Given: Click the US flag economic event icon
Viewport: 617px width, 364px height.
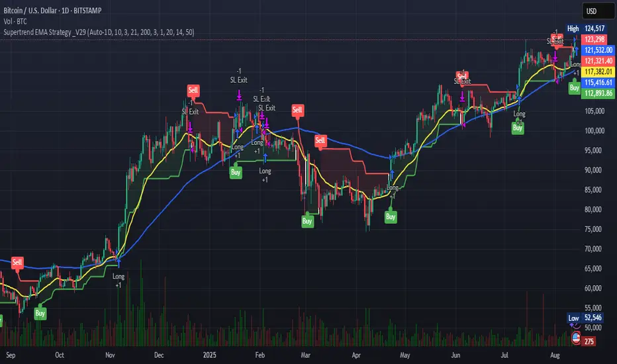Looking at the screenshot, I should (x=576, y=338).
